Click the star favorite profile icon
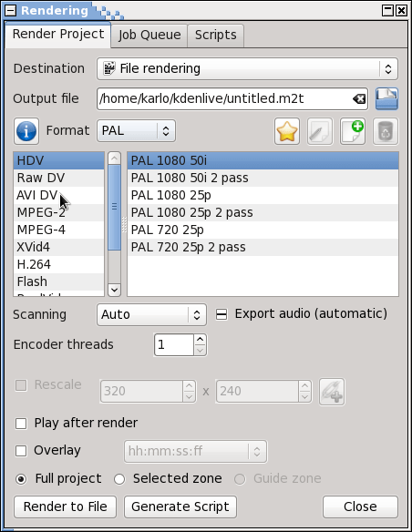The height and width of the screenshot is (532, 412). pyautogui.click(x=287, y=131)
